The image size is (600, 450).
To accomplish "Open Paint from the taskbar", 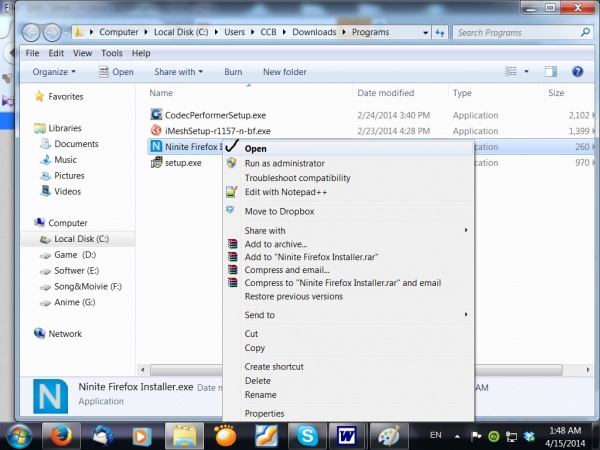I will [x=388, y=436].
